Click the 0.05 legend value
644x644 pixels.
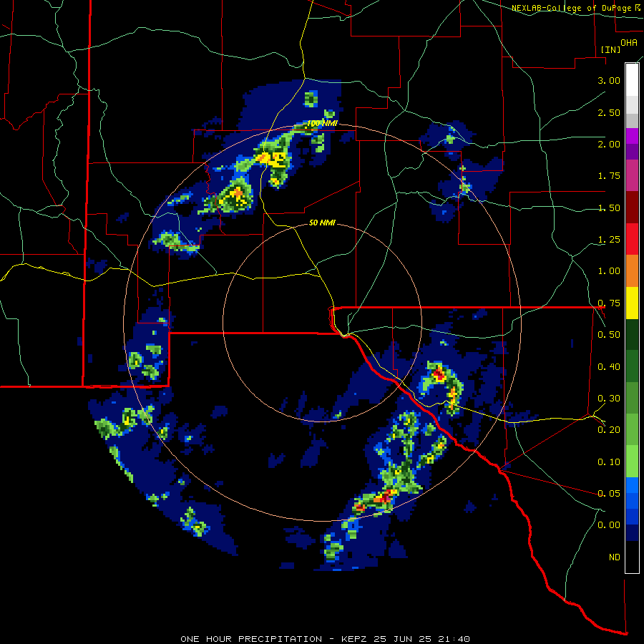[x=609, y=494]
